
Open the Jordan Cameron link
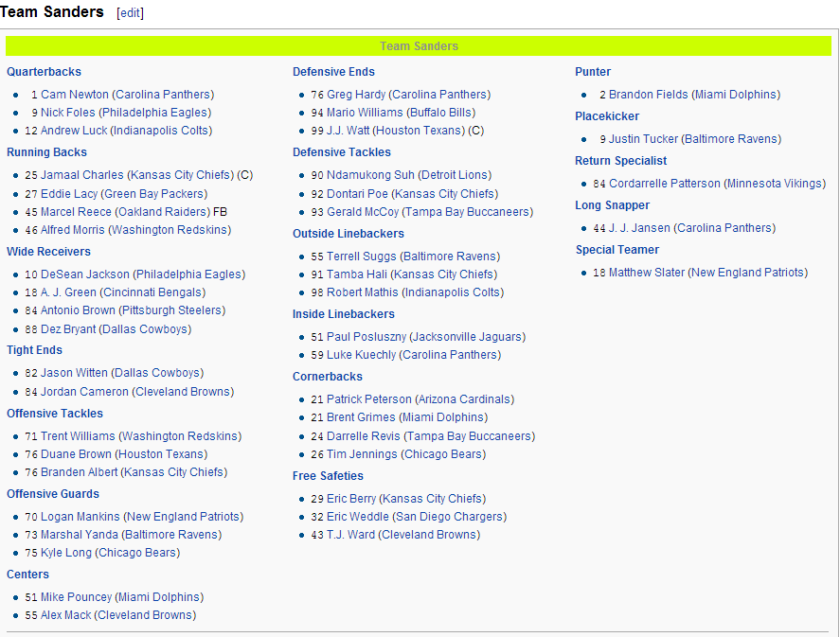point(84,392)
